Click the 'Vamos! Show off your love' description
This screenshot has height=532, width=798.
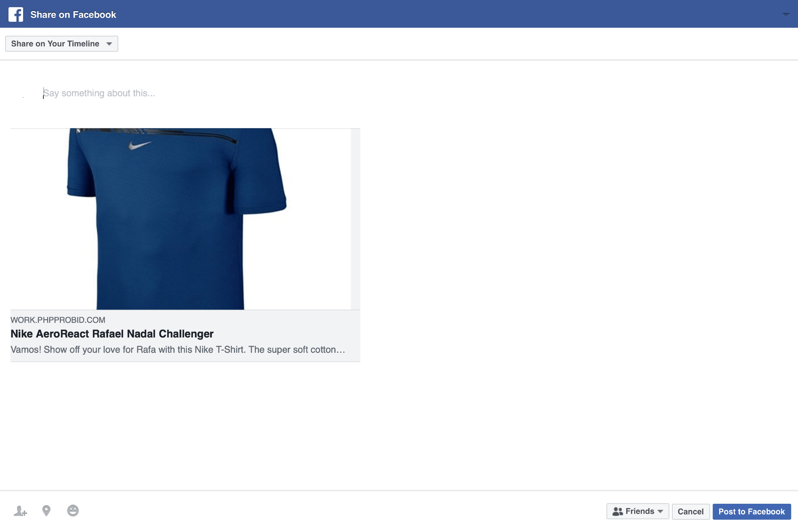[178, 349]
